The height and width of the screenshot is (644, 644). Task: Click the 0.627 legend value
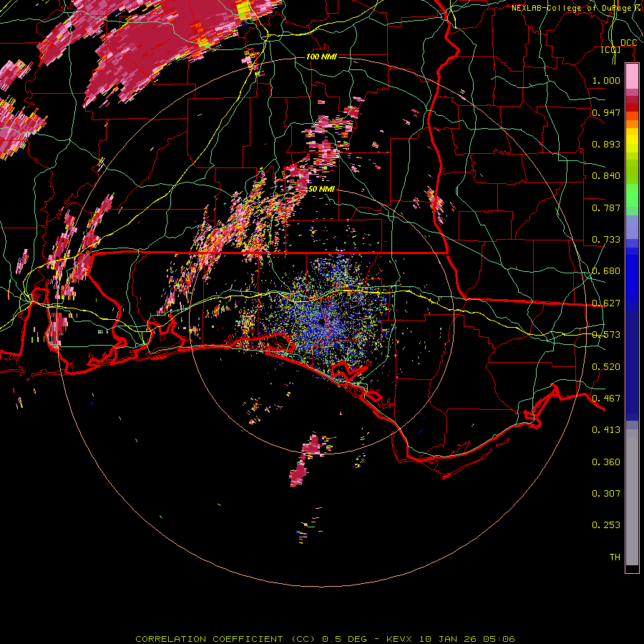(x=606, y=303)
